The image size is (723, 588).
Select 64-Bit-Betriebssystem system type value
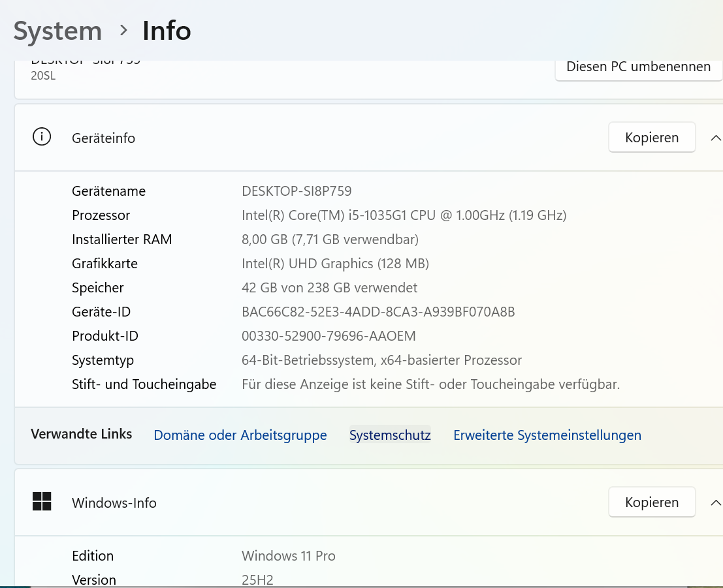click(x=381, y=360)
